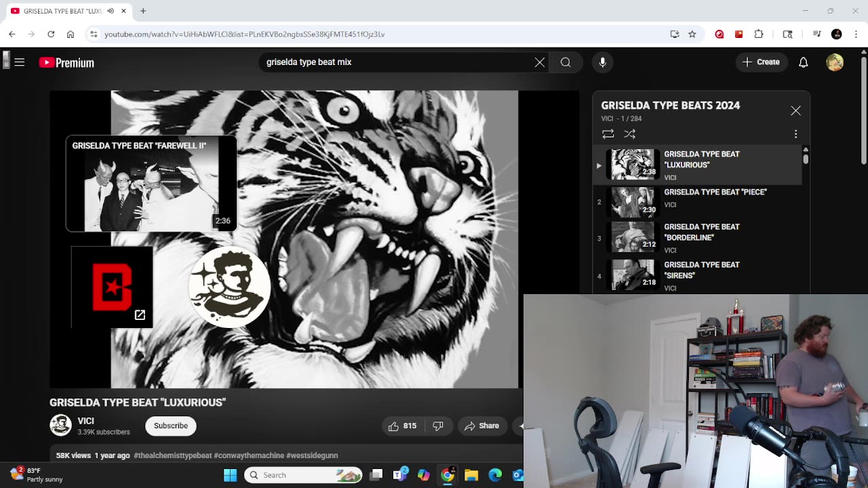Open the YouTube hamburger guide menu
This screenshot has width=868, height=488.
[20, 62]
